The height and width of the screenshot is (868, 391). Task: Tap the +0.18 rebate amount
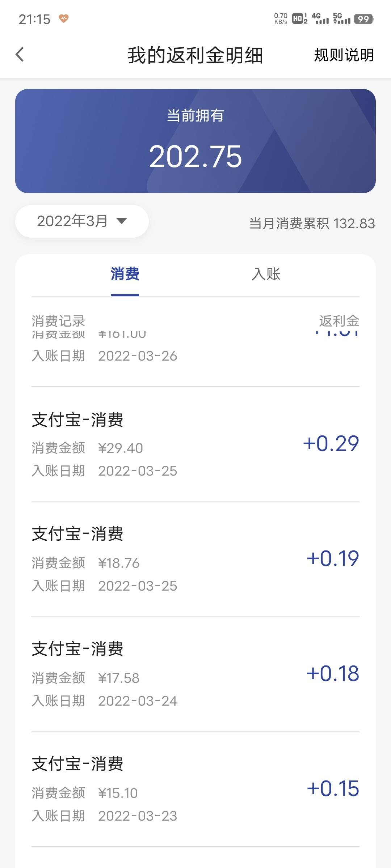coord(333,673)
